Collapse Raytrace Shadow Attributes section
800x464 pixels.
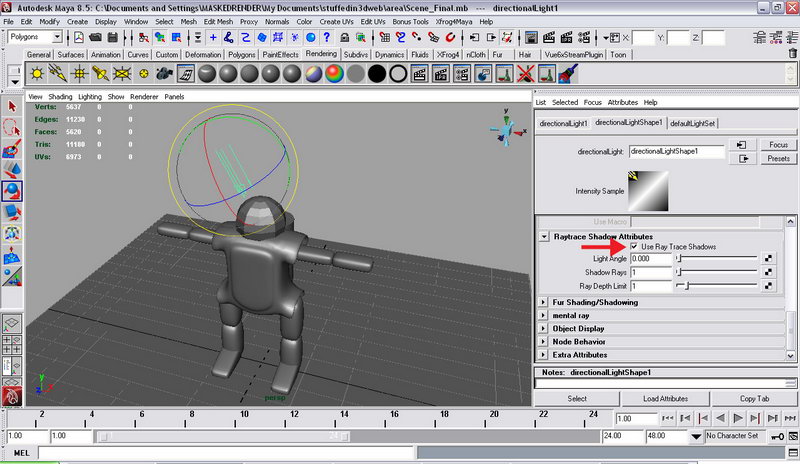click(x=544, y=236)
